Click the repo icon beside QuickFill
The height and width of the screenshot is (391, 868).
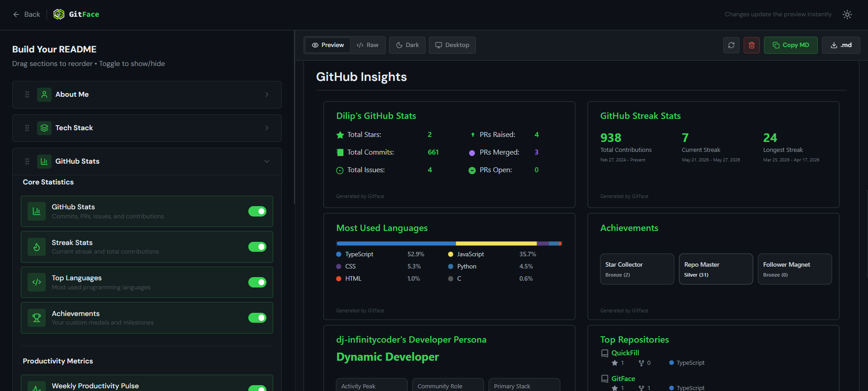point(604,353)
